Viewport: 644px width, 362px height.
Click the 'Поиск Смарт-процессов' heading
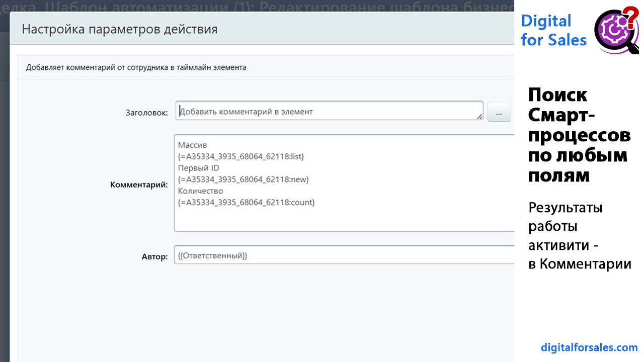pyautogui.click(x=579, y=135)
